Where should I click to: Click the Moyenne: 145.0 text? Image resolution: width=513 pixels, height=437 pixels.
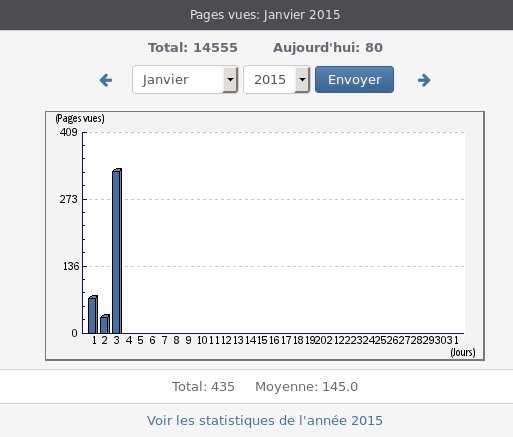pos(306,387)
